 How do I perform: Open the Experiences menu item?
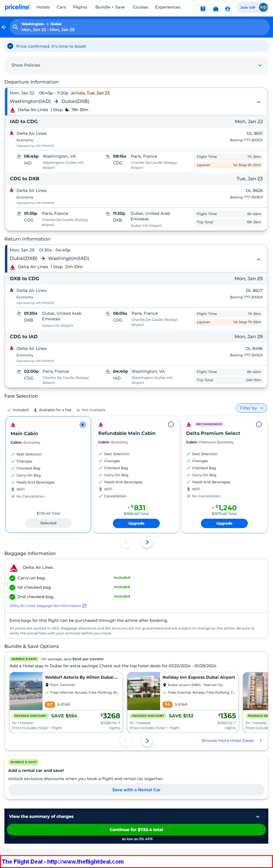point(168,7)
